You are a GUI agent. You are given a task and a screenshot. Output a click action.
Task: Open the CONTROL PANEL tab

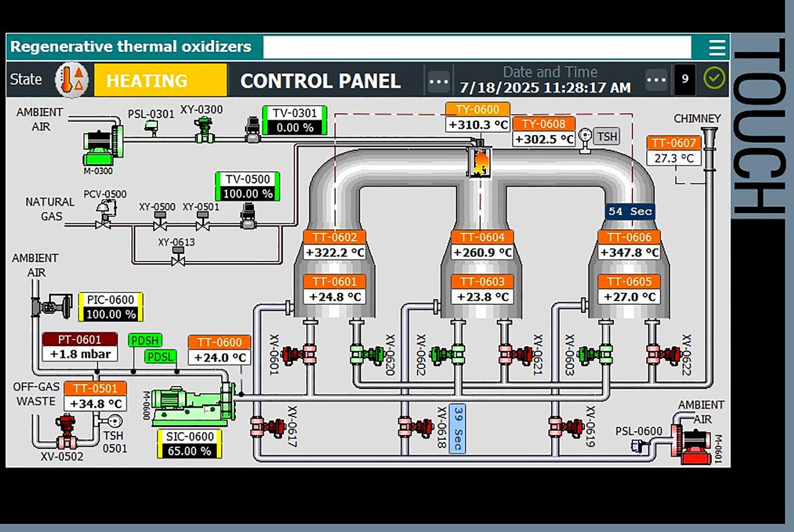coord(320,81)
